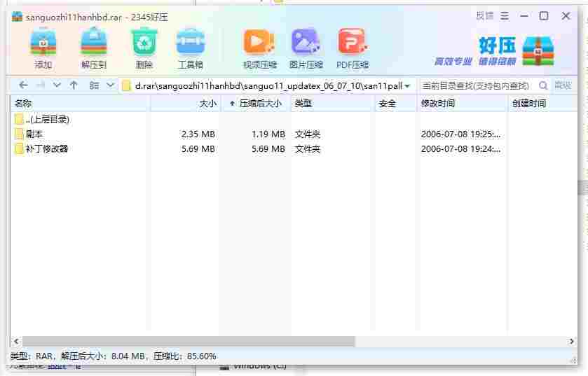Sort by 创建时间 column header

click(x=542, y=104)
